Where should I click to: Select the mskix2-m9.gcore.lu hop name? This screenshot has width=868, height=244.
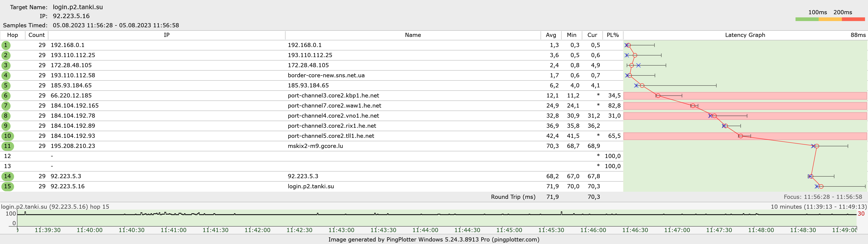[x=315, y=146]
